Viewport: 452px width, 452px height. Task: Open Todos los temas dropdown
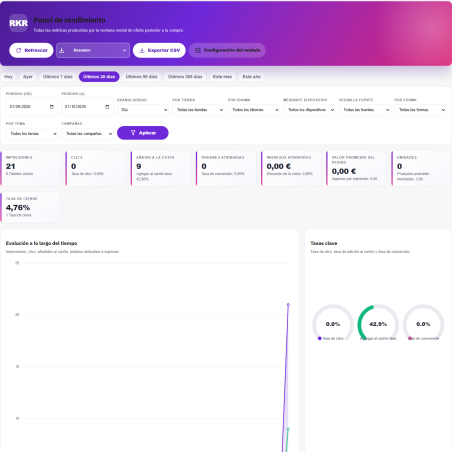point(32,134)
